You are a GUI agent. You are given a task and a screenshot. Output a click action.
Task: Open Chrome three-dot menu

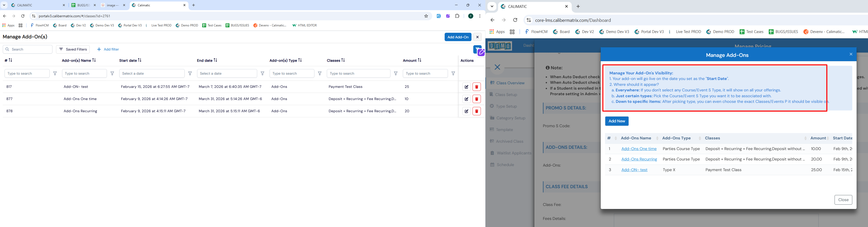(x=480, y=16)
